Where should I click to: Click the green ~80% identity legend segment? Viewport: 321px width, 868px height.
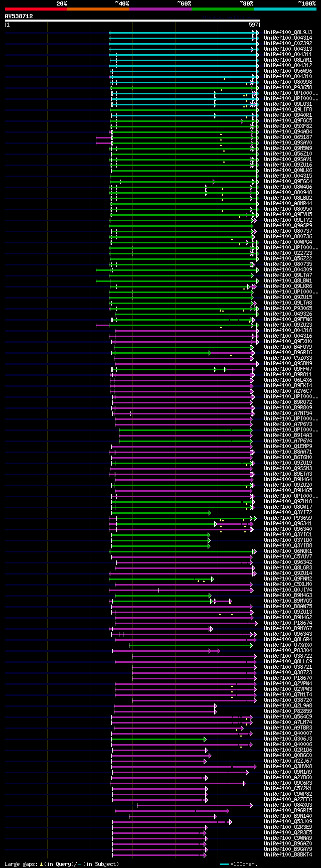coord(222,9)
